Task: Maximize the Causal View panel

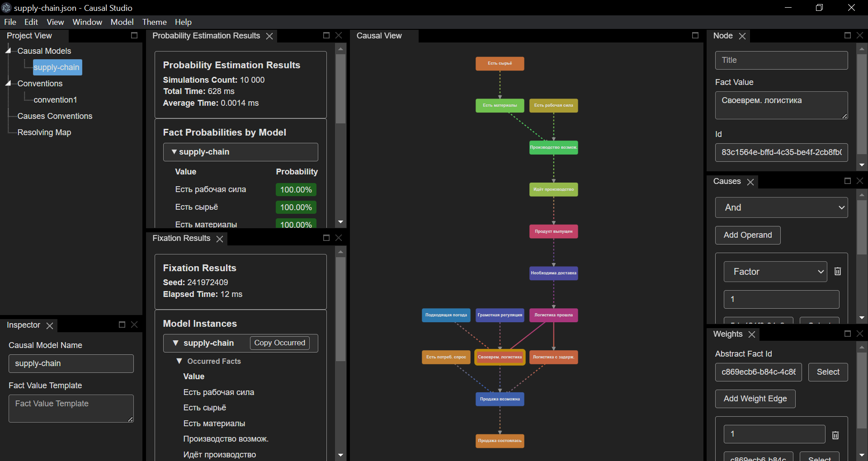Action: click(x=695, y=35)
